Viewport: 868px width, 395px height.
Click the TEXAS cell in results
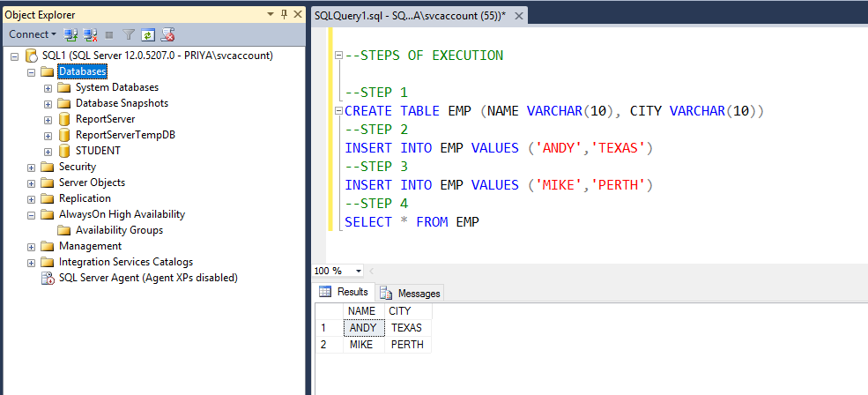click(406, 328)
